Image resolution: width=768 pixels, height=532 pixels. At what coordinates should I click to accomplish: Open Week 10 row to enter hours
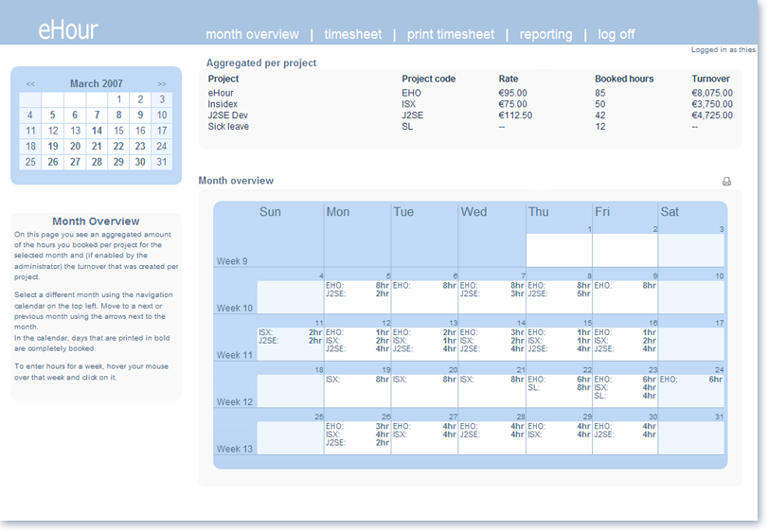coord(469,293)
